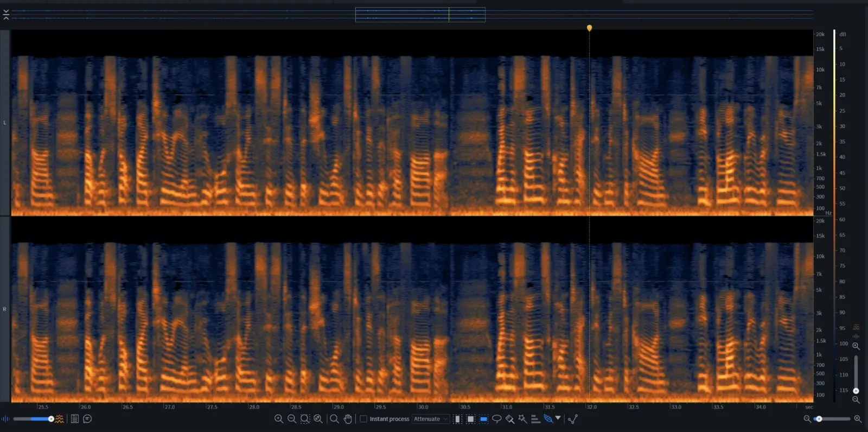Zoom to selection in the toolbar

tap(305, 419)
